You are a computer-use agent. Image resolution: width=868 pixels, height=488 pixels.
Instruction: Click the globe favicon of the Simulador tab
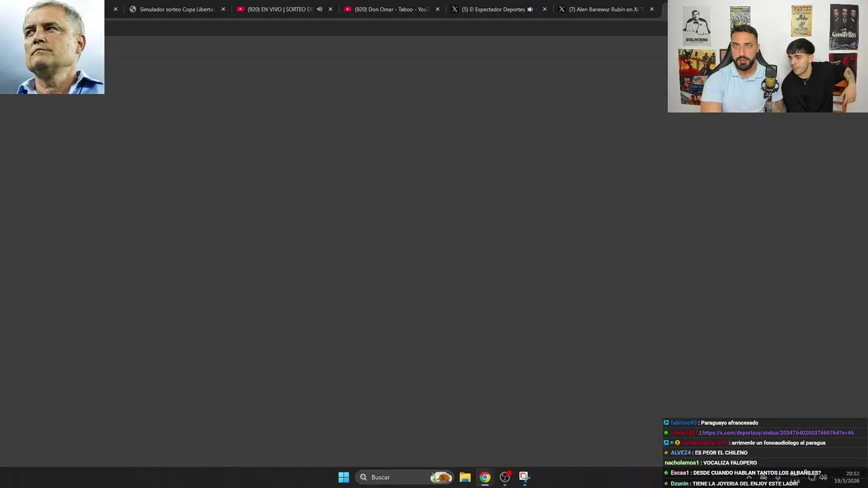[133, 9]
